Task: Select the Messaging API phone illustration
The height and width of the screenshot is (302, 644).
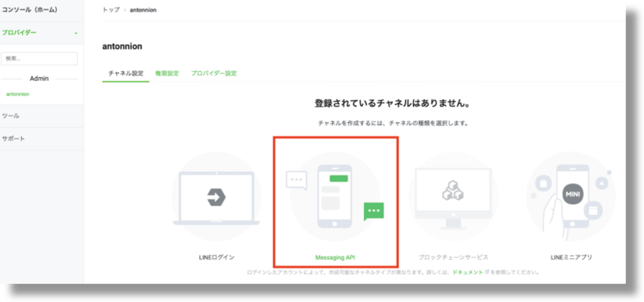Action: coord(335,197)
